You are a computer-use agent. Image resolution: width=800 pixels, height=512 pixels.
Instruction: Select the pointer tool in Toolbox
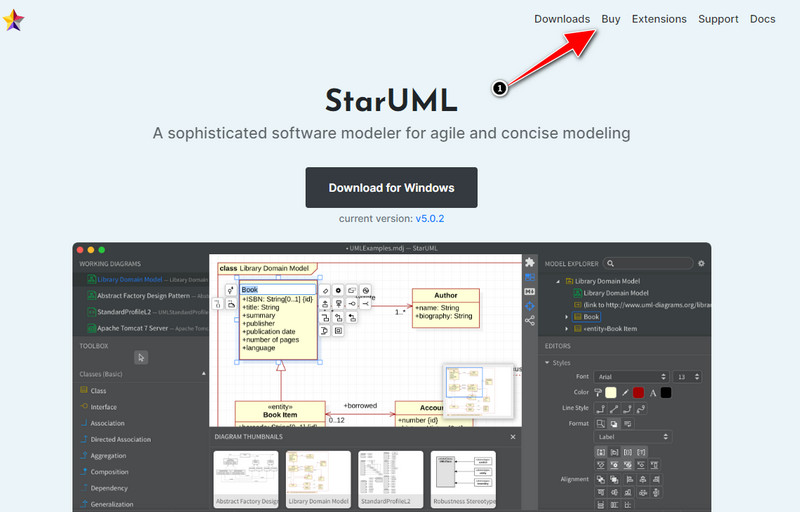[141, 357]
